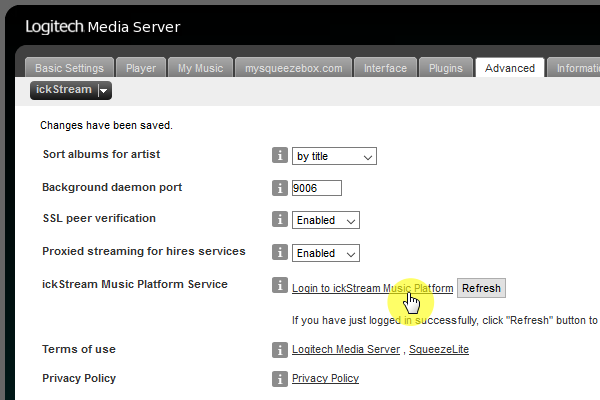Click info icon for Proxied streaming setting
This screenshot has width=600, height=400.
click(280, 253)
